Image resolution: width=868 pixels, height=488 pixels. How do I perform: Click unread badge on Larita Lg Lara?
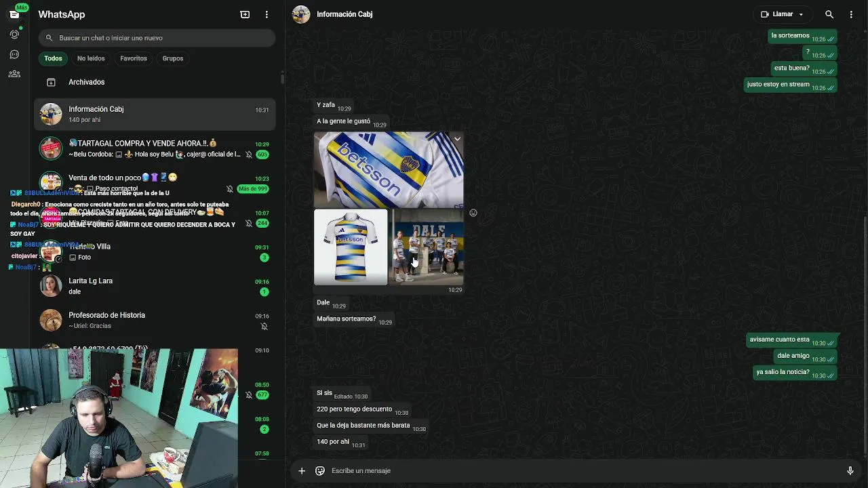(x=264, y=292)
